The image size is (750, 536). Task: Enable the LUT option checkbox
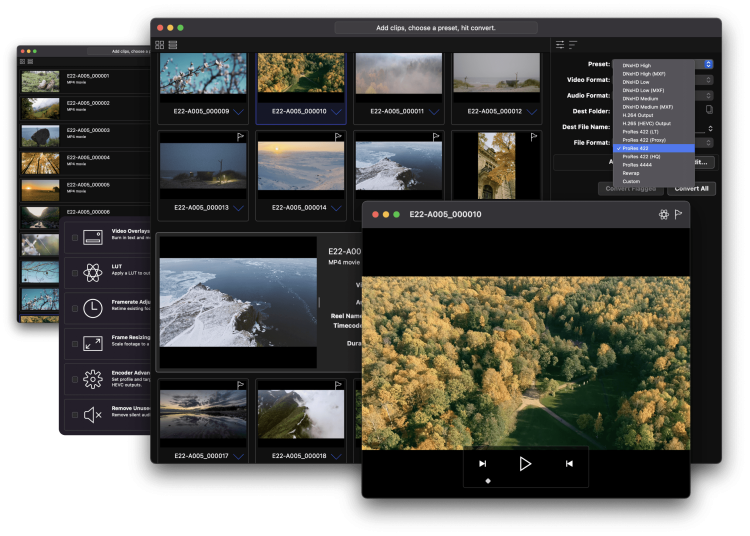pos(75,273)
